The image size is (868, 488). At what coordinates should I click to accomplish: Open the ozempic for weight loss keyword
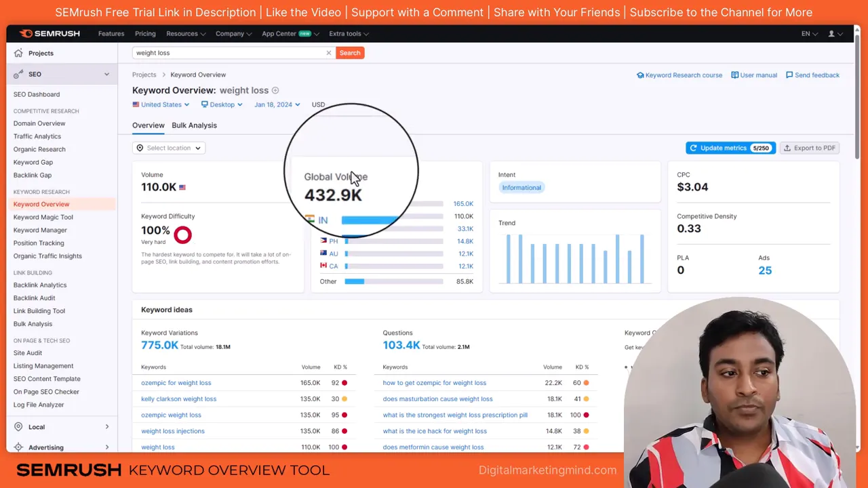pos(176,382)
